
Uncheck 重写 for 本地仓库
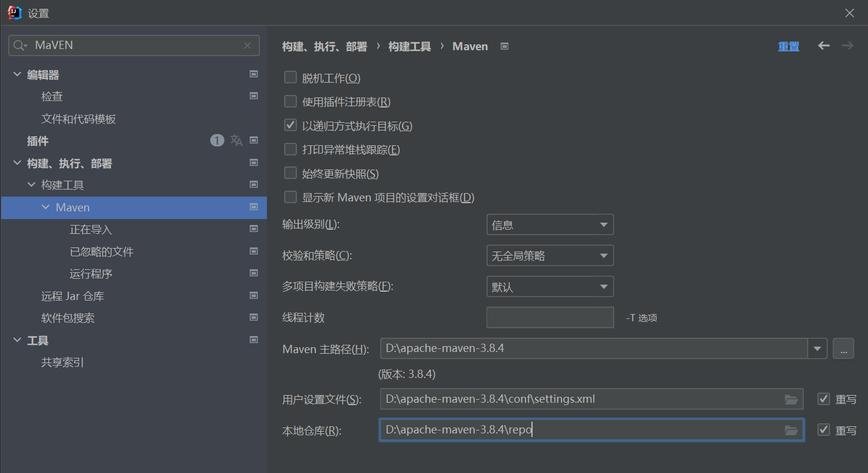(824, 430)
